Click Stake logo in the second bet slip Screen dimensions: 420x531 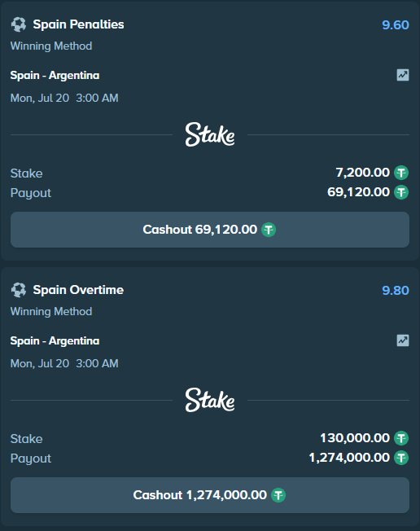[x=210, y=400]
